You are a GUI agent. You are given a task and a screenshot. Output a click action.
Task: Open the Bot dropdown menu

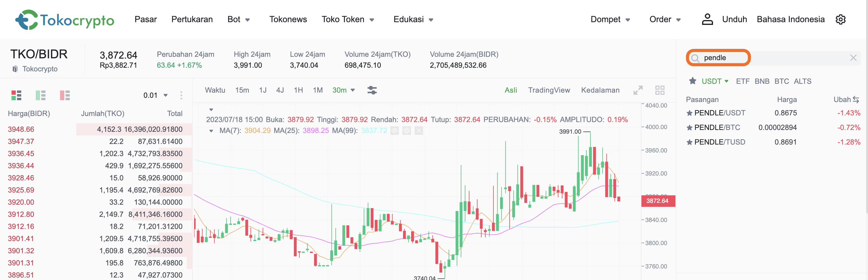238,19
